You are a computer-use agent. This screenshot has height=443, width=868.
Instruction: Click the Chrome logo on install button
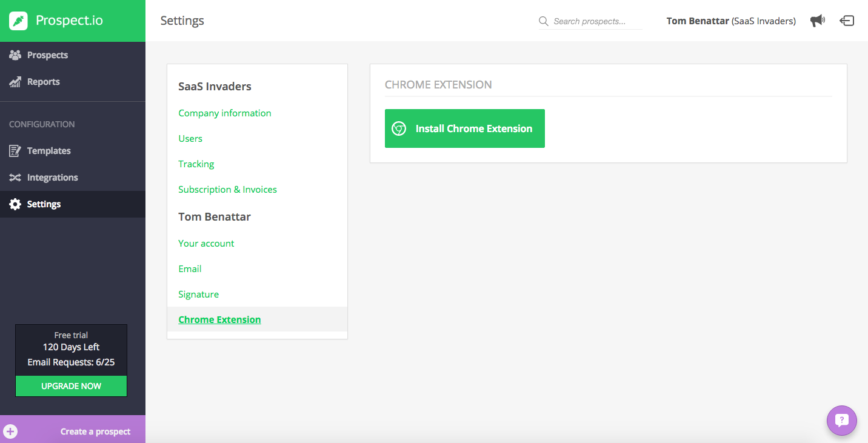click(x=399, y=128)
